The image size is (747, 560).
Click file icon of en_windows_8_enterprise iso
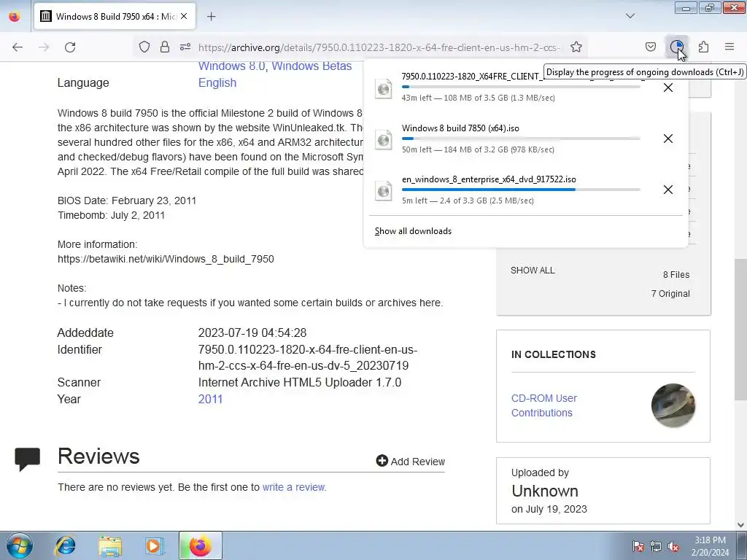pyautogui.click(x=384, y=190)
